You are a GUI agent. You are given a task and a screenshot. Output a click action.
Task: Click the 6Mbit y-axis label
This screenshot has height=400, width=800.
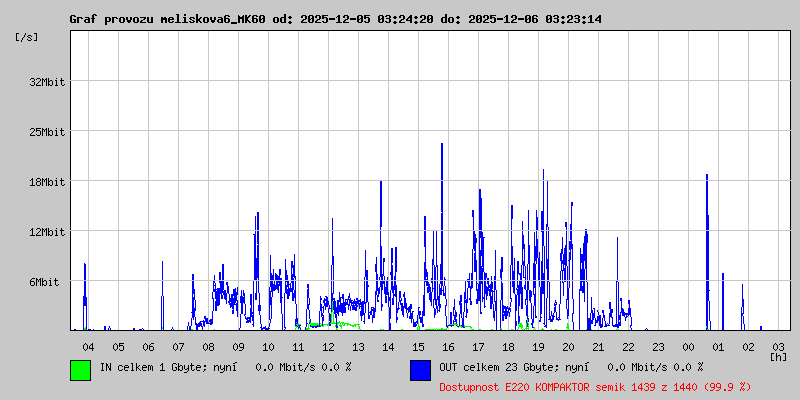pyautogui.click(x=47, y=282)
